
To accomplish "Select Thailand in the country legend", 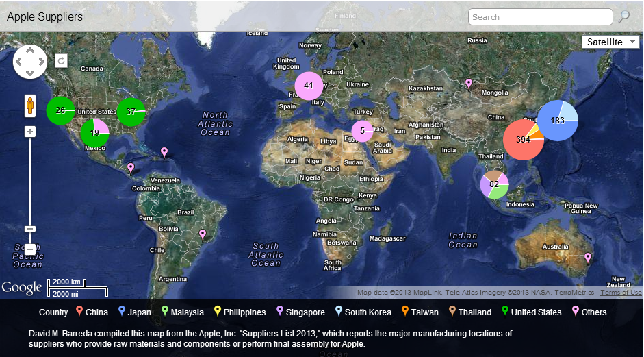I will [x=470, y=312].
